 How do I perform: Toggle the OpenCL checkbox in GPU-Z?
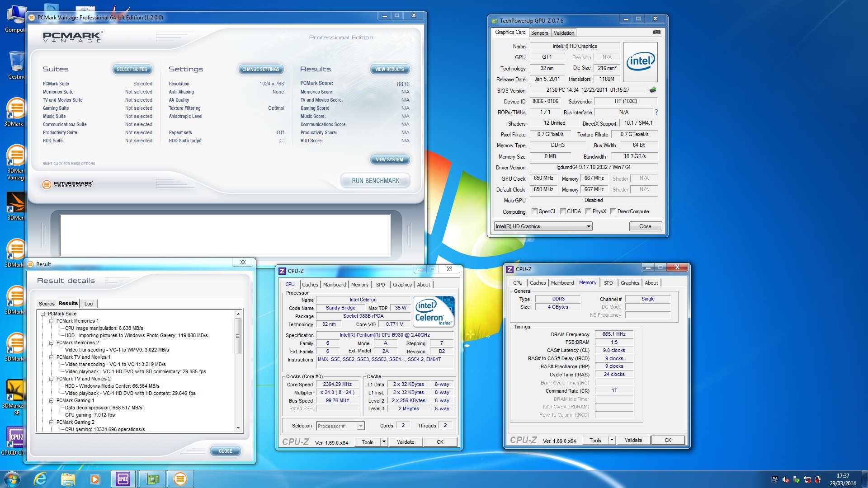point(534,211)
